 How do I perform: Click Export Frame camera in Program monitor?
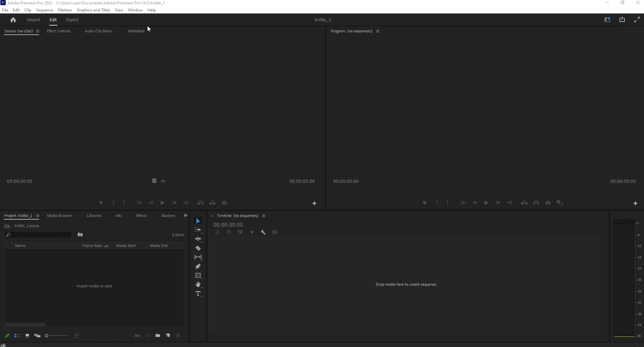548,203
